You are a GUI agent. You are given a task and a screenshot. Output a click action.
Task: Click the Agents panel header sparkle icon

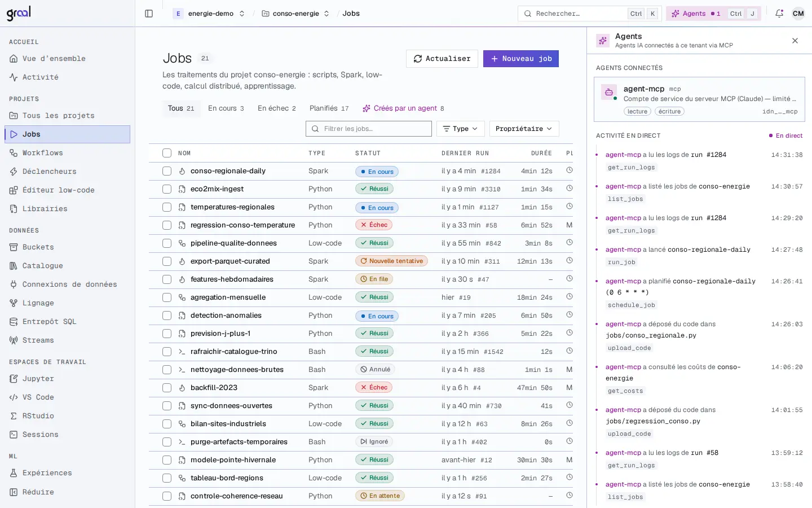tap(603, 41)
